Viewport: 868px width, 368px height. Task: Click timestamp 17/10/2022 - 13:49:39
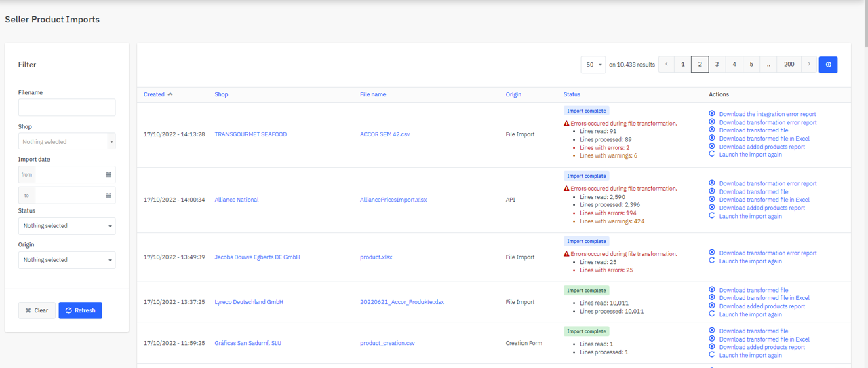[x=174, y=257]
